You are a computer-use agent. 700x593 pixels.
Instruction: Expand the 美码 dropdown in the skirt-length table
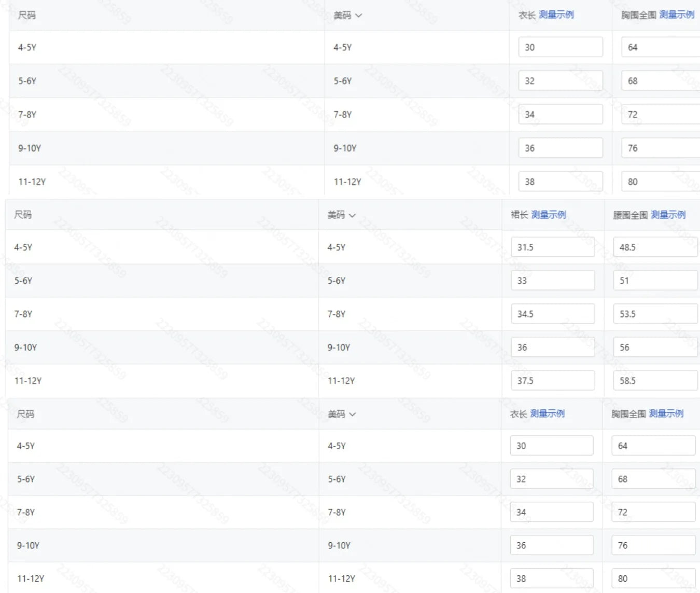(342, 215)
